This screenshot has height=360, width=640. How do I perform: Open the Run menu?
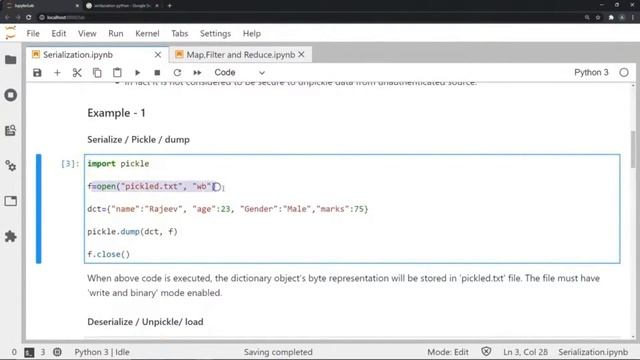coord(116,33)
